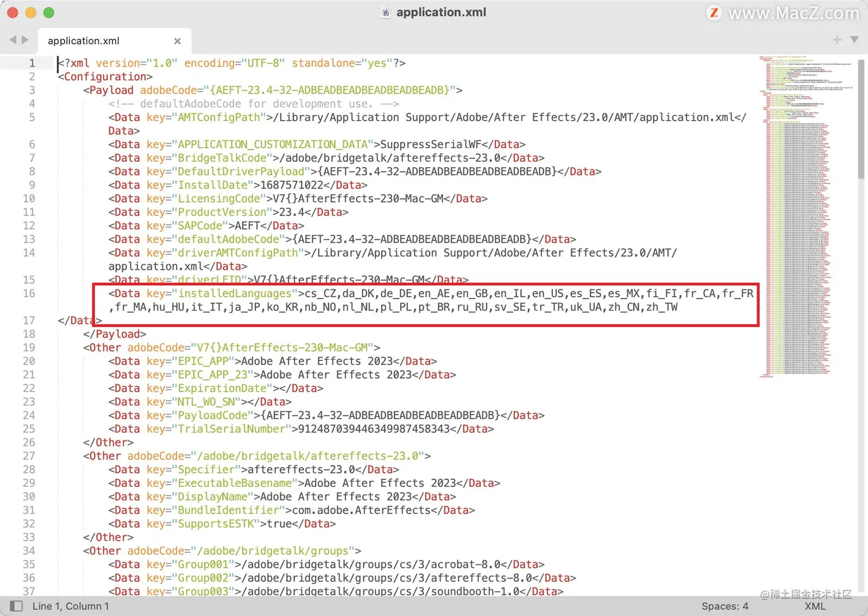
Task: Toggle the sidebar icon in status bar
Action: [x=16, y=606]
